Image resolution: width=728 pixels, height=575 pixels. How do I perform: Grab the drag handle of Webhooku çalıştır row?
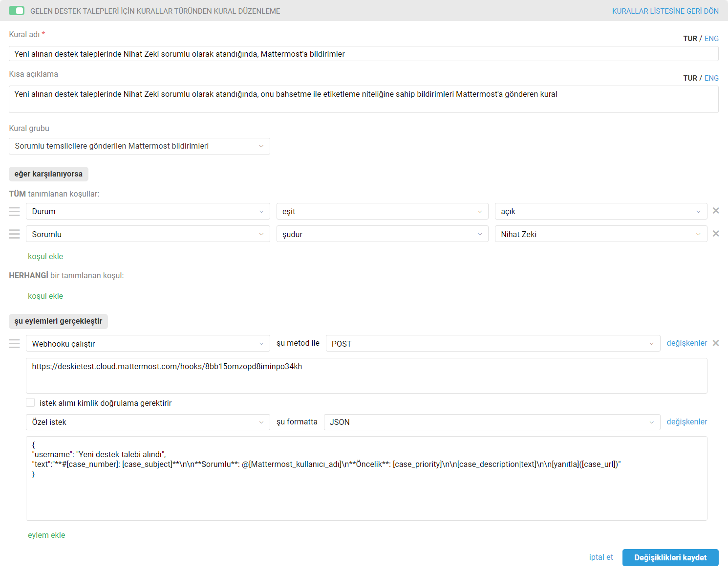point(15,344)
